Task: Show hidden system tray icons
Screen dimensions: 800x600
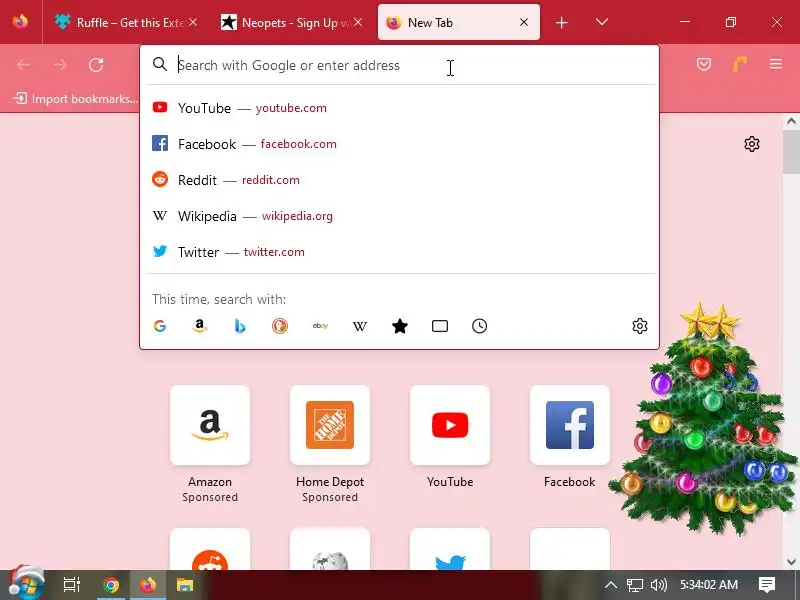Action: pos(611,585)
